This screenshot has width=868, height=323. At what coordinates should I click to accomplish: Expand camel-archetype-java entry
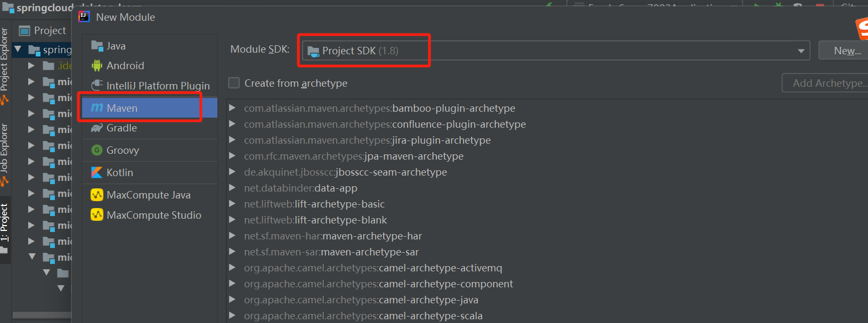(232, 300)
